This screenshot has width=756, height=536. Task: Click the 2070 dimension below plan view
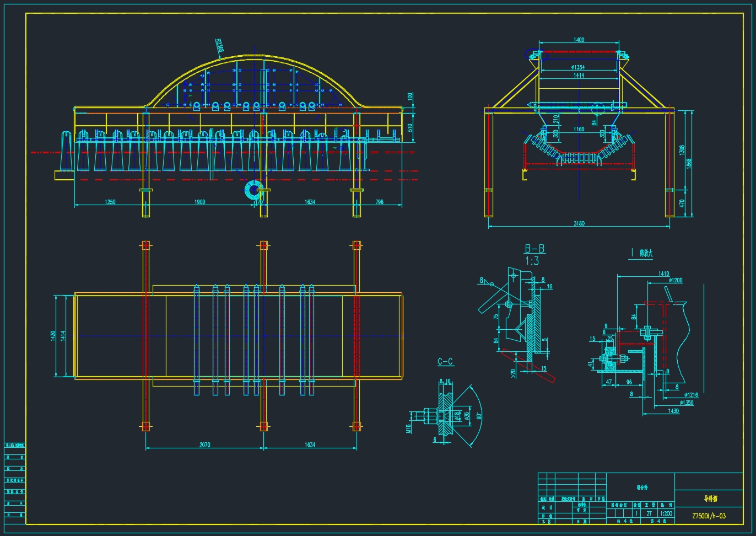click(x=204, y=445)
